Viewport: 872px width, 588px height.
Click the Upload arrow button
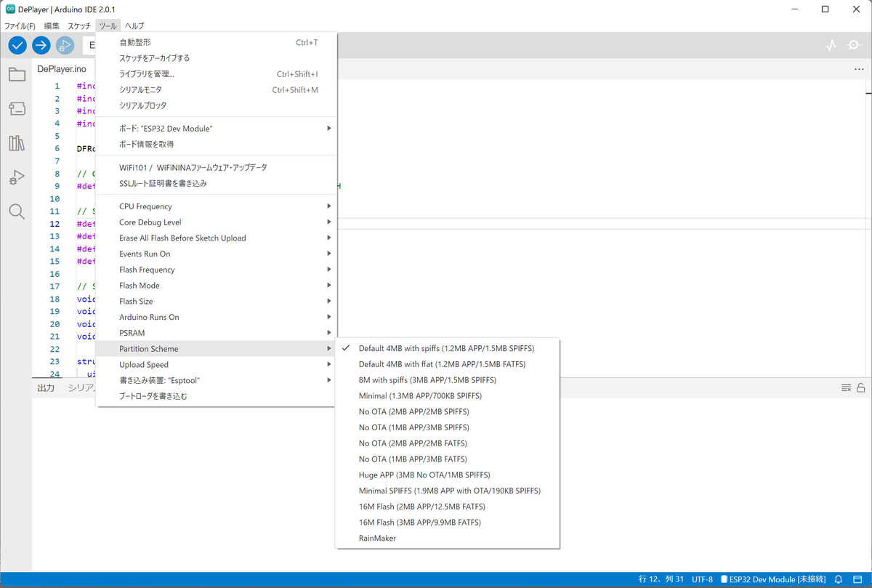[41, 45]
